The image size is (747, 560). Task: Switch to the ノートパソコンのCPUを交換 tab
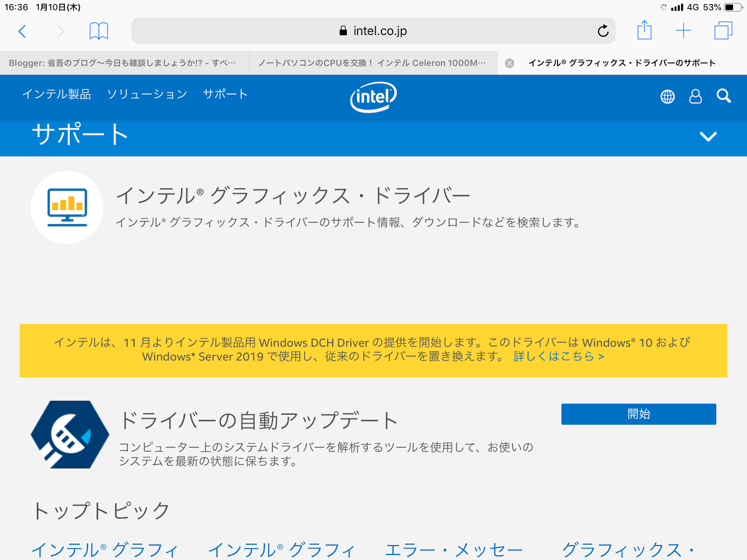click(x=373, y=63)
